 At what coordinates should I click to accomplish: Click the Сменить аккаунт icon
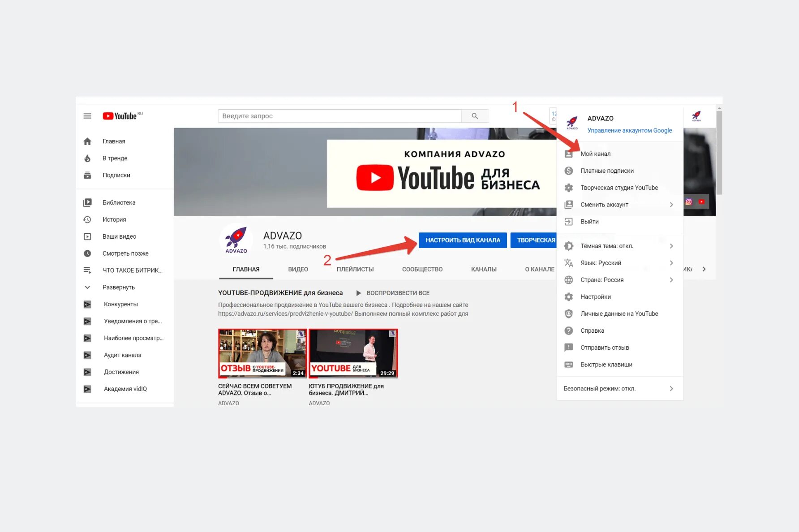point(569,205)
